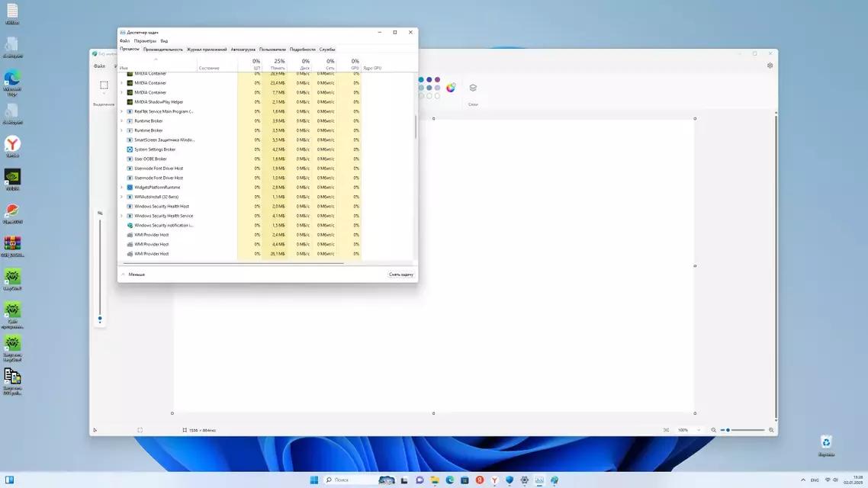Click the SmartScreen process icon
The image size is (868, 488).
tap(130, 140)
